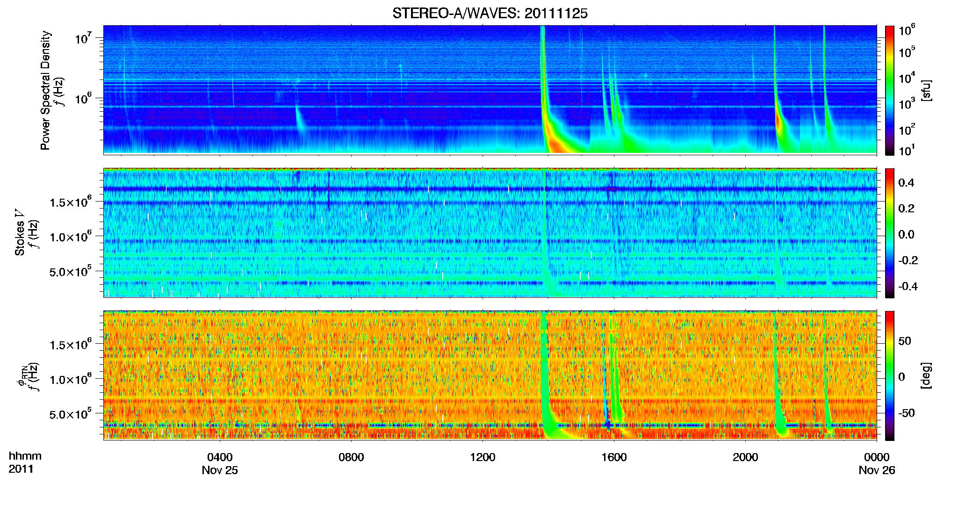Image resolution: width=980 pixels, height=505 pixels.
Task: Click the 0800 time axis label
Action: [x=351, y=457]
